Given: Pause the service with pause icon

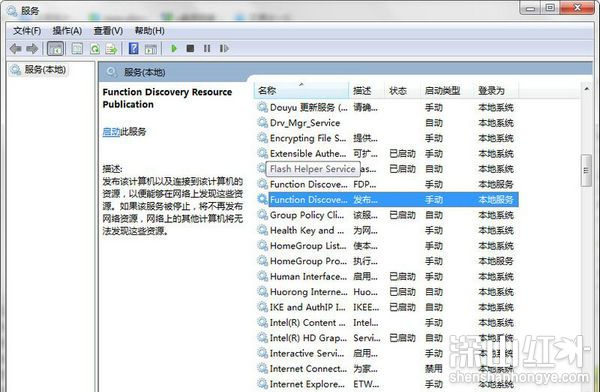Looking at the screenshot, I should click(207, 49).
